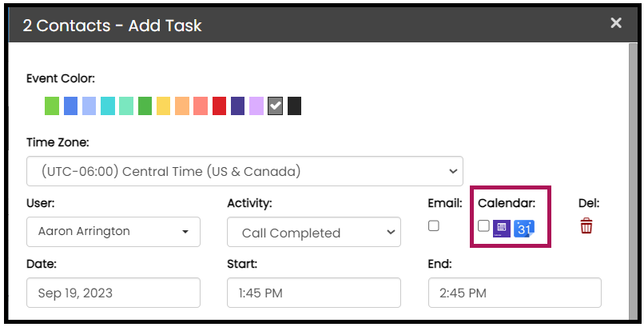Open the Time Zone dropdown
Image resolution: width=644 pixels, height=327 pixels.
pos(244,171)
